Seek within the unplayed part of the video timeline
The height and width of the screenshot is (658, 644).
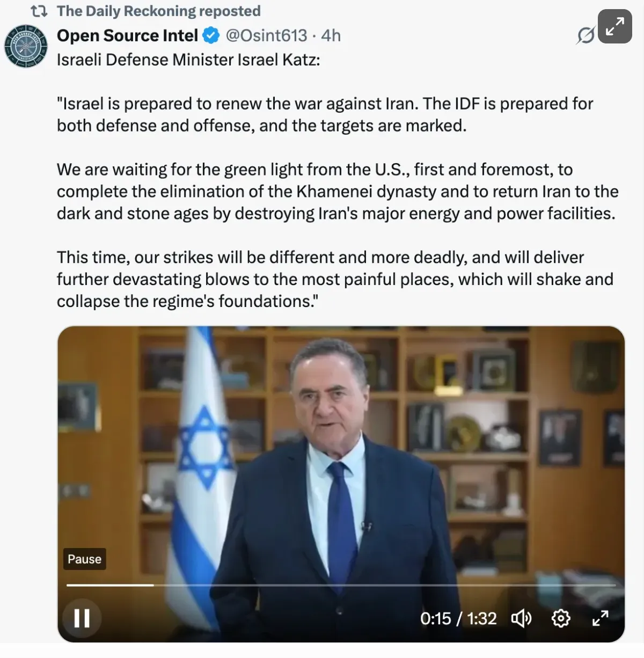coord(385,585)
